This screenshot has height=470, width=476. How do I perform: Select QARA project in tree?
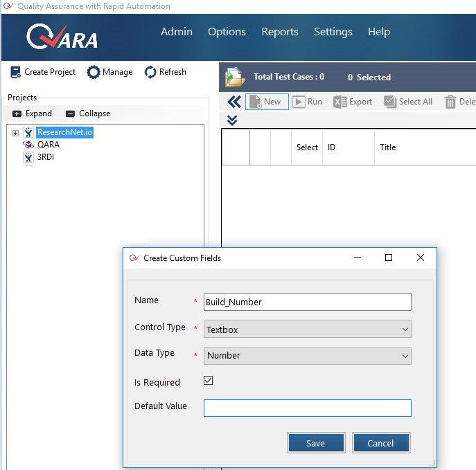tap(49, 145)
